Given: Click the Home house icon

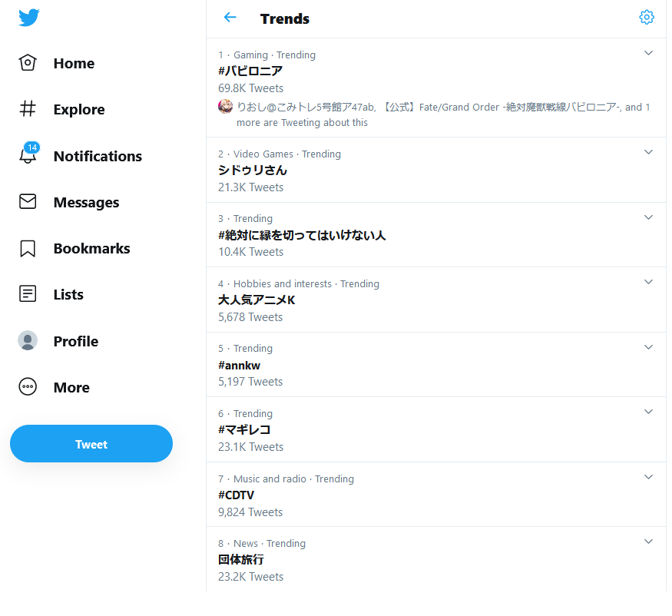Looking at the screenshot, I should click(28, 63).
